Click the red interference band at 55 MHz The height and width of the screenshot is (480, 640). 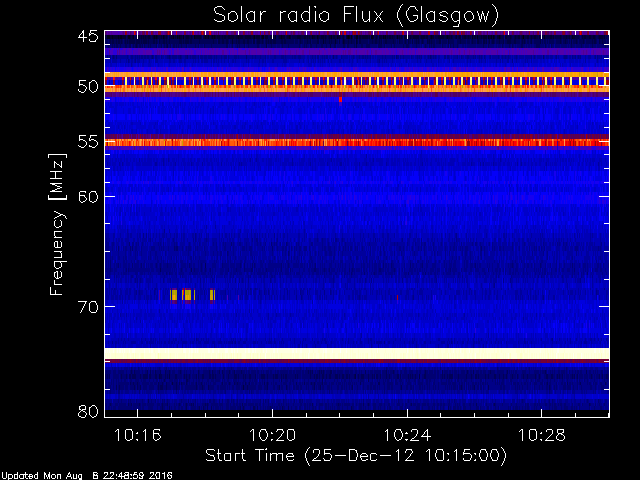pos(357,142)
